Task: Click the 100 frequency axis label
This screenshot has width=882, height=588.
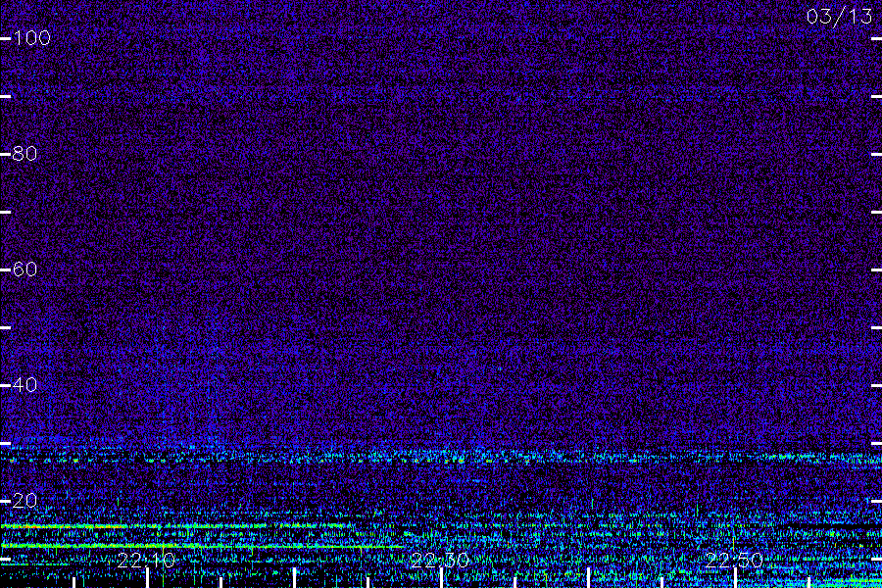Action: [31, 38]
